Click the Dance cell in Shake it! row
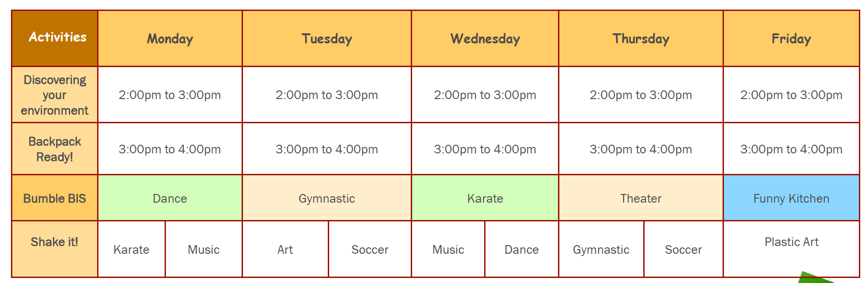This screenshot has width=868, height=283. [x=522, y=249]
